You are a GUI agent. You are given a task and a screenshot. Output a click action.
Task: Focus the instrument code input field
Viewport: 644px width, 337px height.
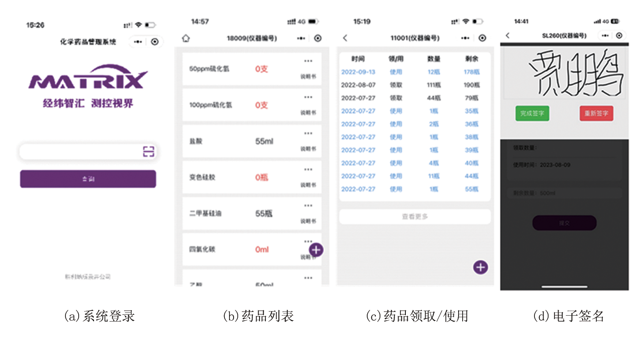pos(88,152)
